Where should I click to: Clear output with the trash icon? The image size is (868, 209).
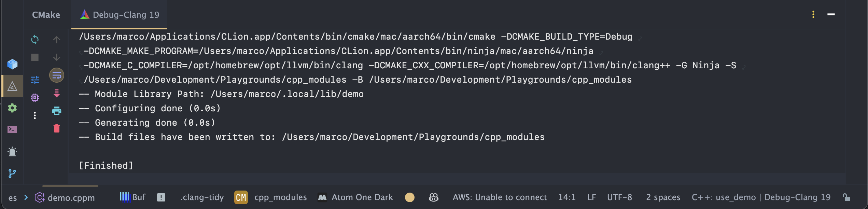57,128
